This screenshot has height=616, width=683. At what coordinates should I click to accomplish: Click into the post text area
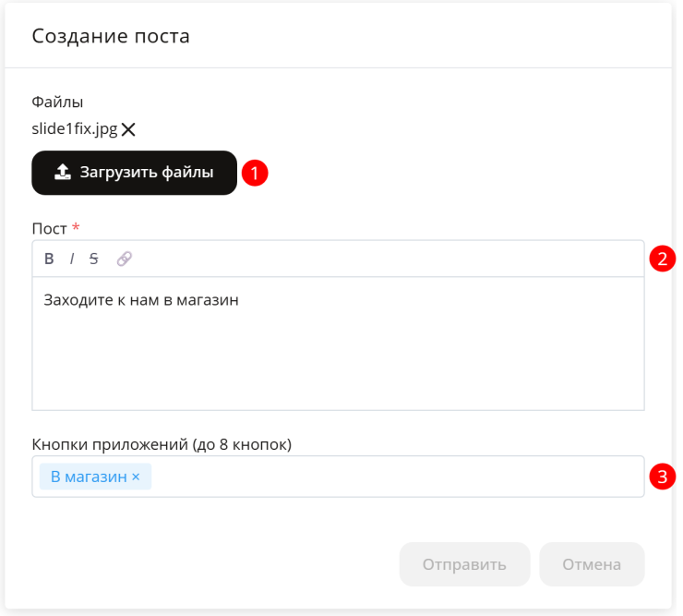click(338, 344)
